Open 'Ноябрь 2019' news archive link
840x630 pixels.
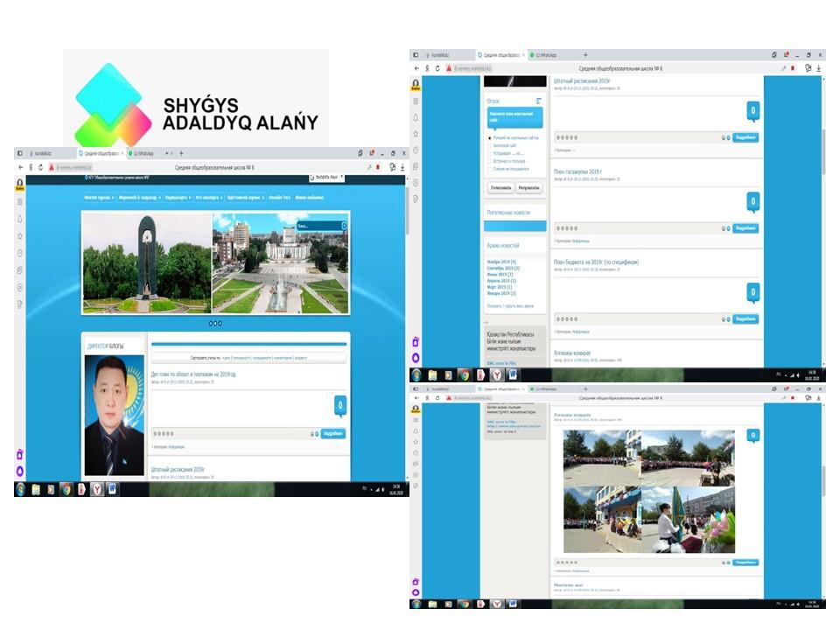pos(501,262)
